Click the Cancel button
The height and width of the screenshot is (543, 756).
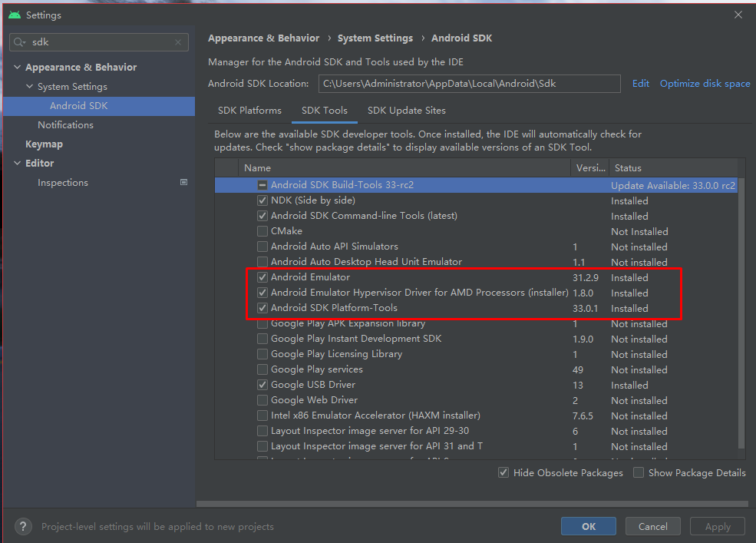653,526
